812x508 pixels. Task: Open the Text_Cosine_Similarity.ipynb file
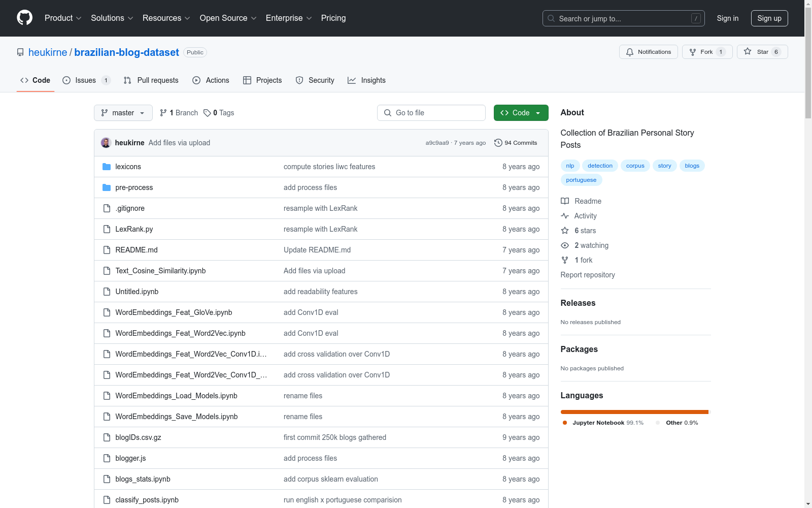pyautogui.click(x=160, y=271)
